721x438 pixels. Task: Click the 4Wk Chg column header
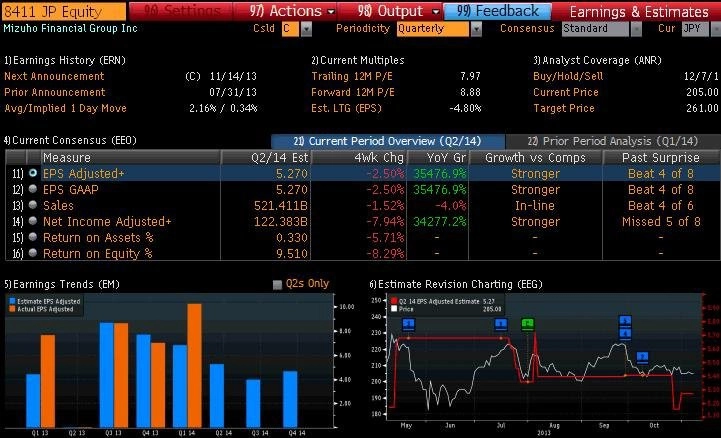360,158
